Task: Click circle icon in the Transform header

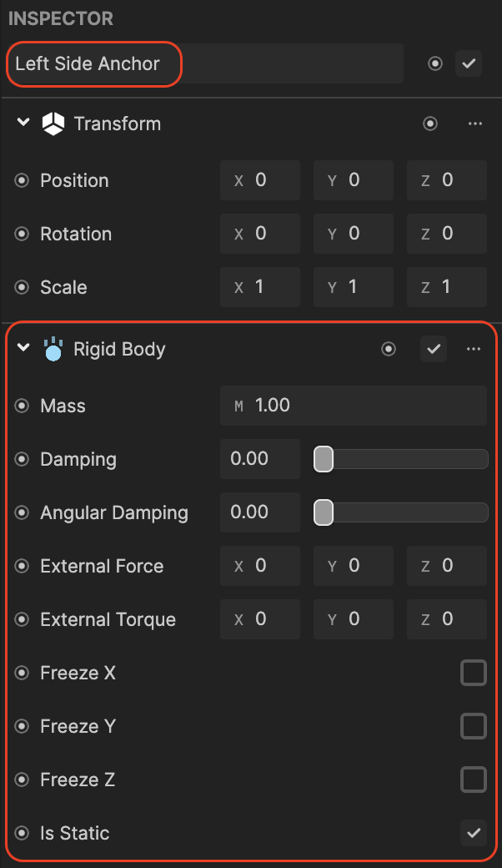Action: 430,124
